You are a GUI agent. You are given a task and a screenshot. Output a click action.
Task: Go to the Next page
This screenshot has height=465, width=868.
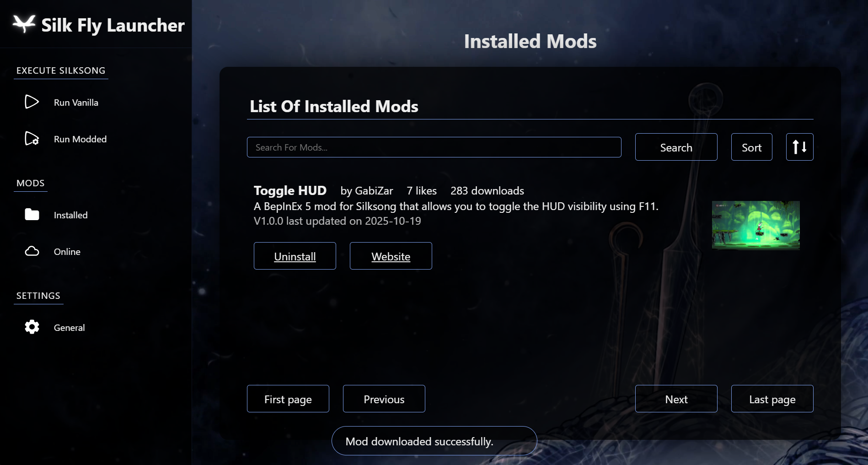(676, 399)
